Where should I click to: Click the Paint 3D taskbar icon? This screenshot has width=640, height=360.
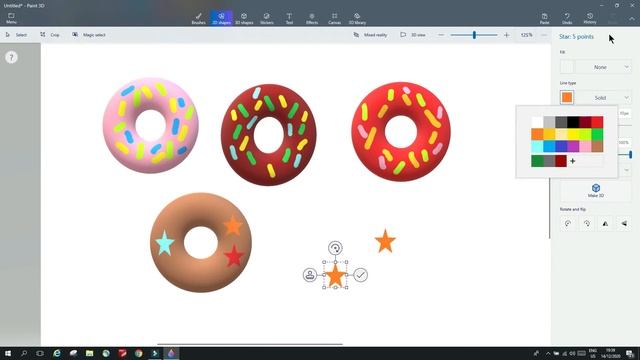pos(171,353)
